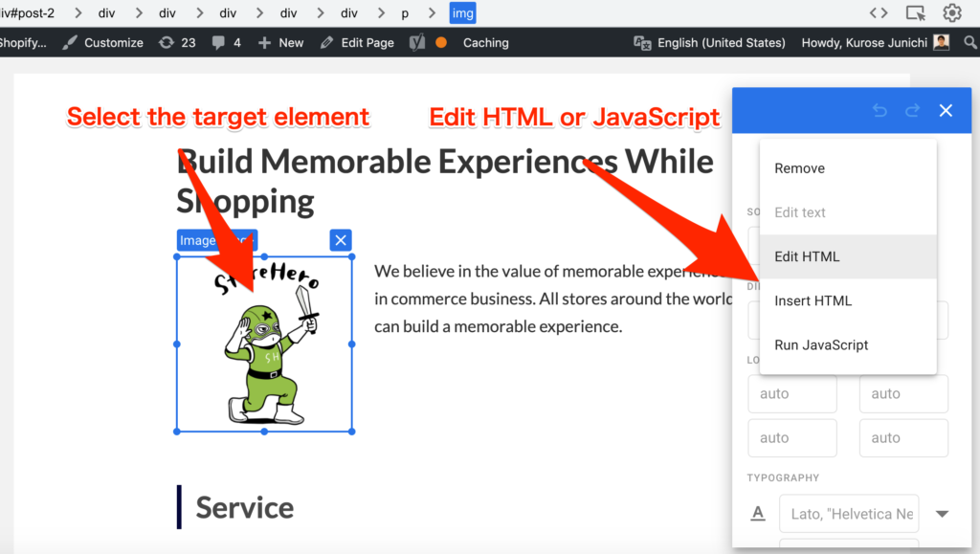Click the blue Image selection label
This screenshot has height=554, width=980.
[x=217, y=240]
